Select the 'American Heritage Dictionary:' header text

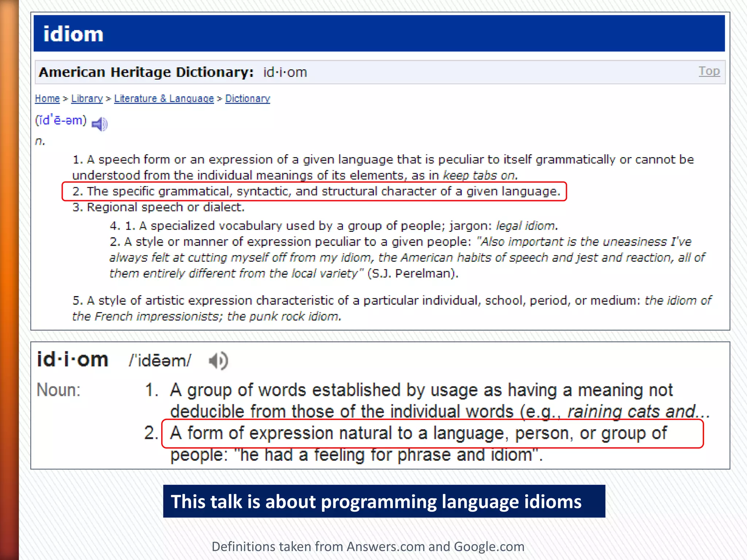tap(146, 72)
